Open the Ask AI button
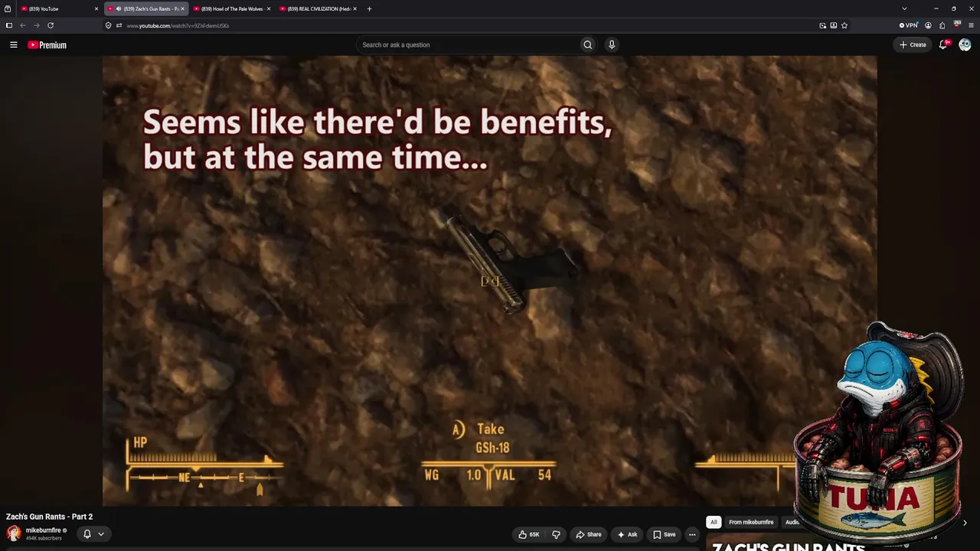The image size is (980, 551). pos(627,534)
